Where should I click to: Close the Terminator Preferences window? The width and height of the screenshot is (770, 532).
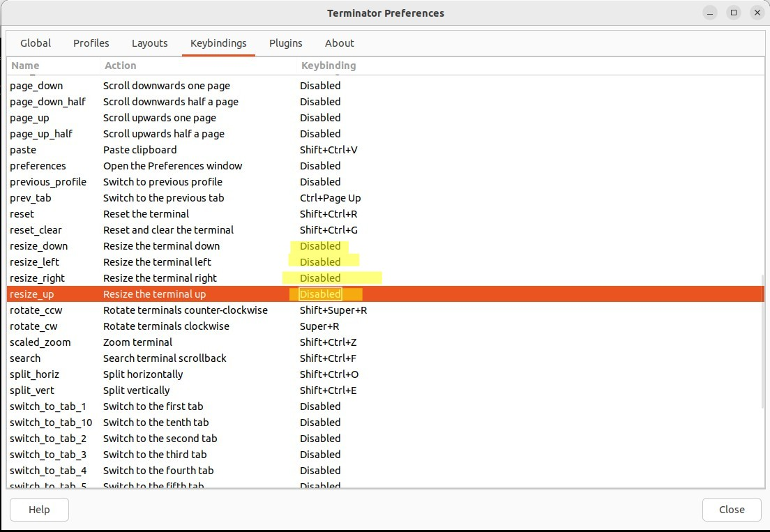[x=731, y=509]
